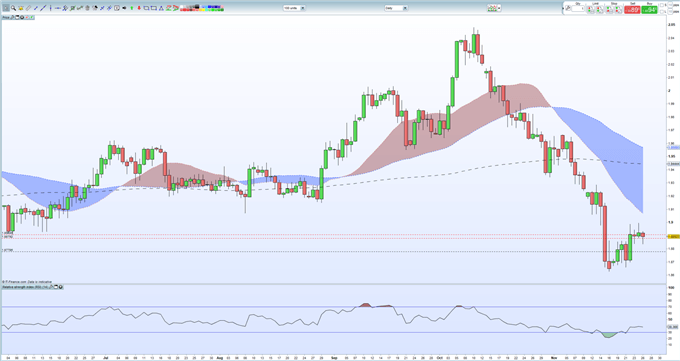Pick the yellow swatch in the color palette
The width and height of the screenshot is (680, 361).
point(202,10)
